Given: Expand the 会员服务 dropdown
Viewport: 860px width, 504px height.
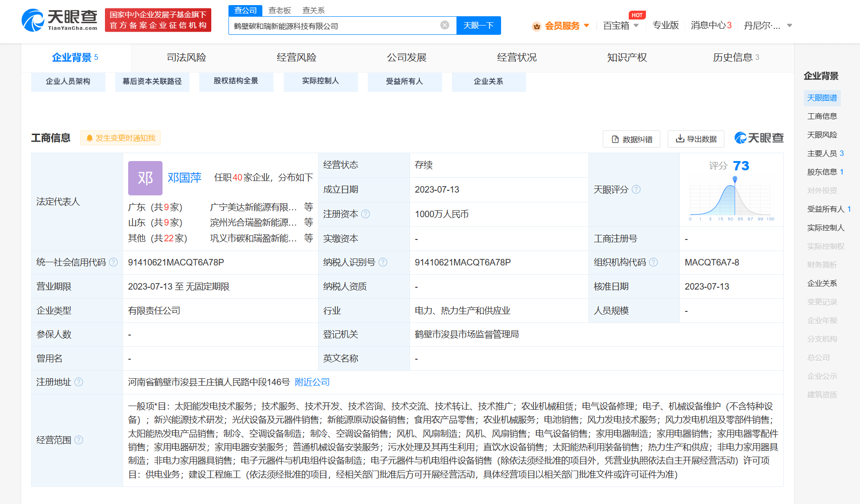Looking at the screenshot, I should point(586,26).
